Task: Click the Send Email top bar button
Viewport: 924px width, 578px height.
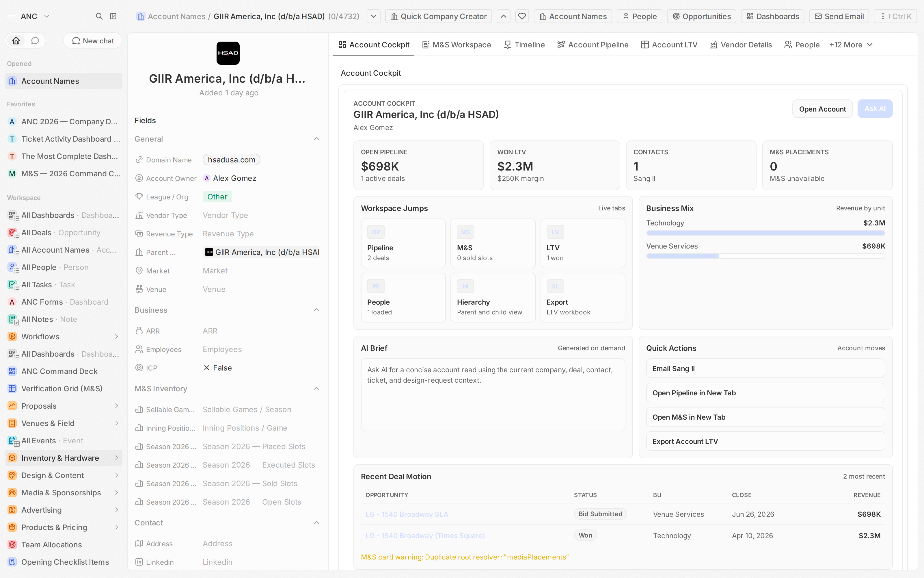Action: click(839, 16)
